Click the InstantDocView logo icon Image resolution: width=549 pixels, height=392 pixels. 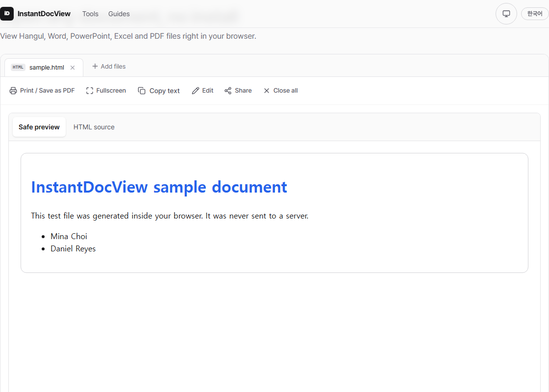[x=7, y=14]
